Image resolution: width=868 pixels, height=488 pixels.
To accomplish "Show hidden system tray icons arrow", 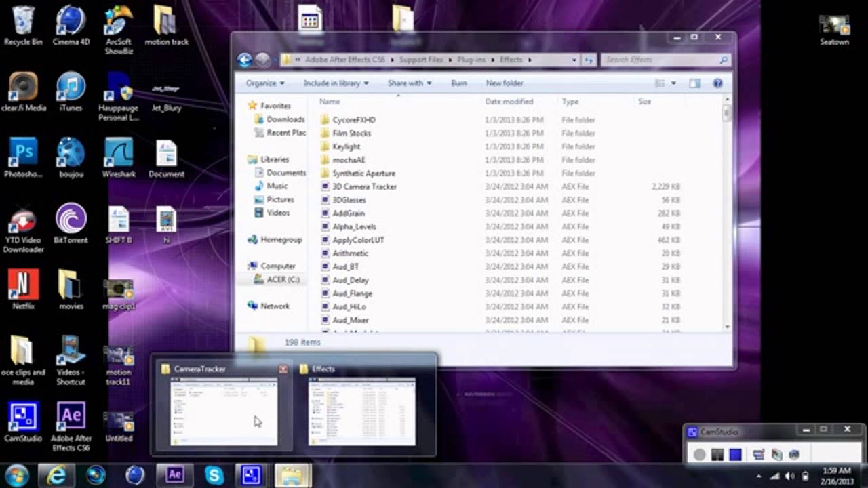I will pyautogui.click(x=759, y=476).
